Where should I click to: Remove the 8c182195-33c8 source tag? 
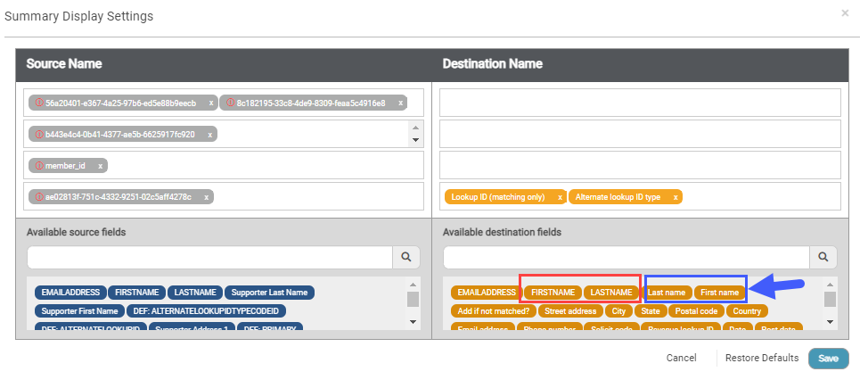pyautogui.click(x=400, y=103)
